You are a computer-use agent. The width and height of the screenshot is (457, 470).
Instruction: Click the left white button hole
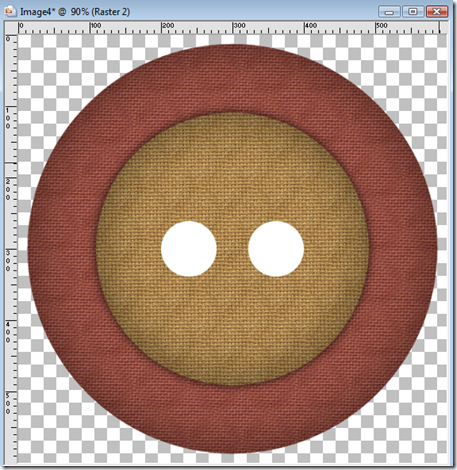coord(189,249)
